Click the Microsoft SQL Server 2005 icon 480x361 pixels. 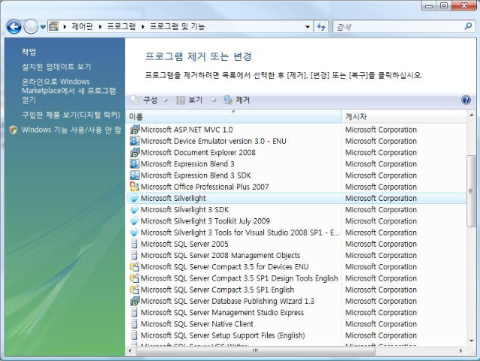[x=134, y=244]
